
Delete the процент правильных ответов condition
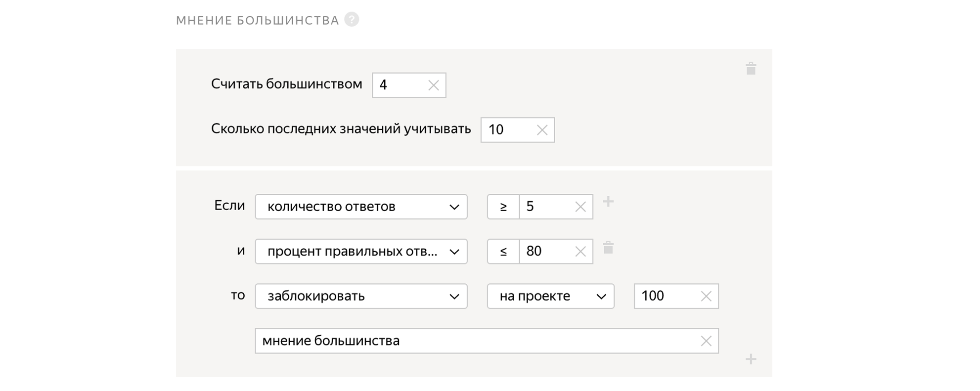coord(608,247)
